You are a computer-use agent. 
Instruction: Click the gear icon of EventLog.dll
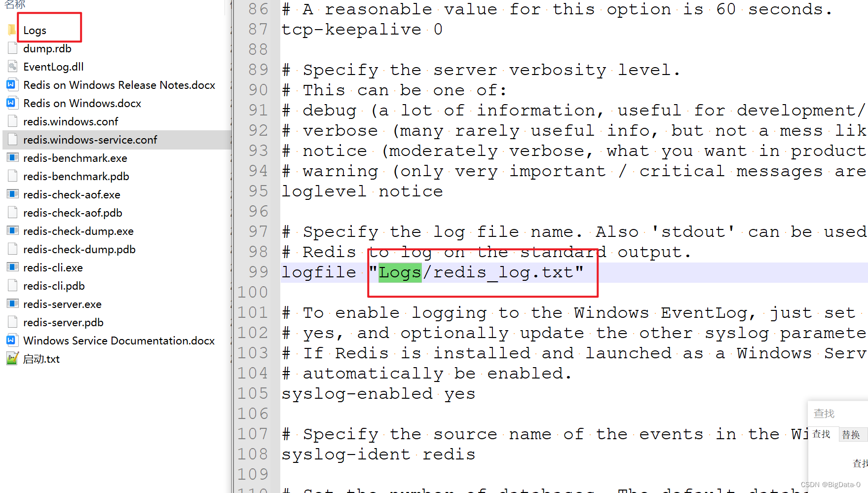12,66
